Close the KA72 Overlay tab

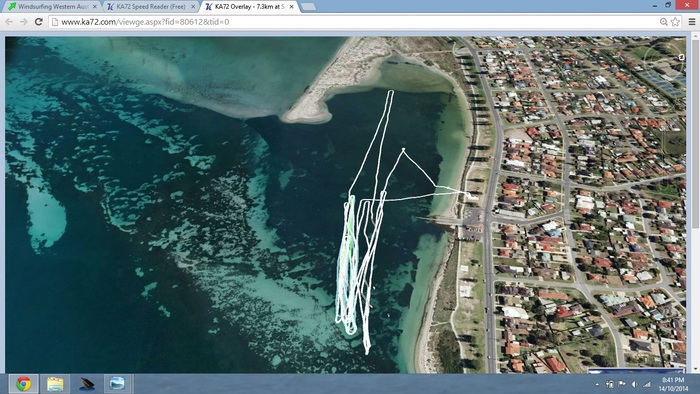coord(292,7)
